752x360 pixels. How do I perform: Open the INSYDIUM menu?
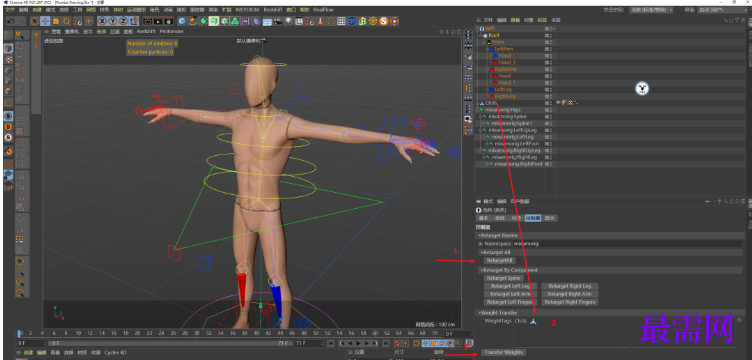247,10
